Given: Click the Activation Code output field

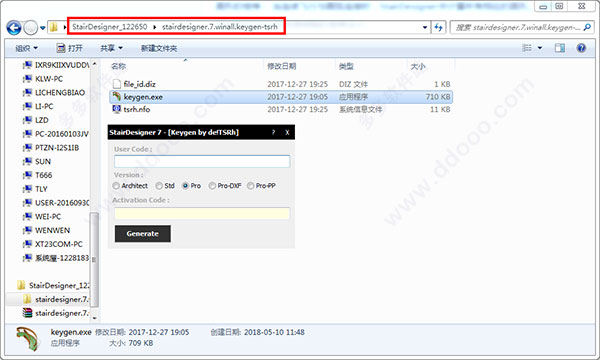Looking at the screenshot, I should pyautogui.click(x=202, y=213).
